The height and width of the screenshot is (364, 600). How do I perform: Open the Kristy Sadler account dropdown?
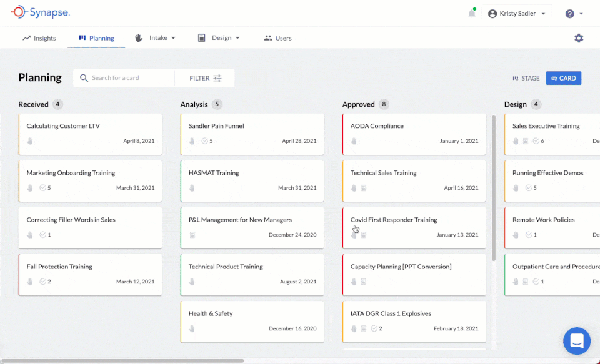[517, 14]
